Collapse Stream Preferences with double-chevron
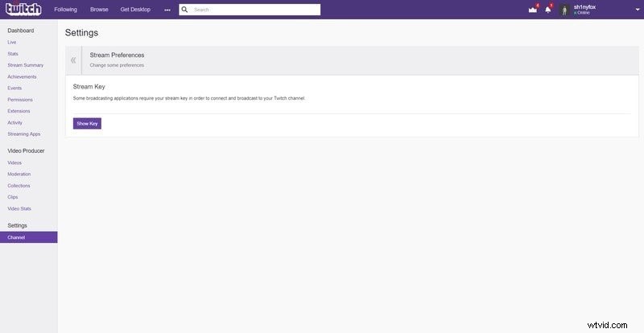Screen dimensions: 644x333 coord(73,60)
